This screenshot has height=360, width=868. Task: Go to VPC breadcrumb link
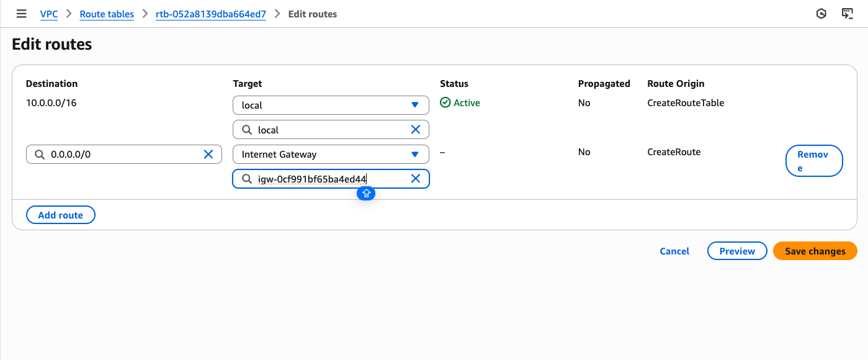(x=49, y=14)
